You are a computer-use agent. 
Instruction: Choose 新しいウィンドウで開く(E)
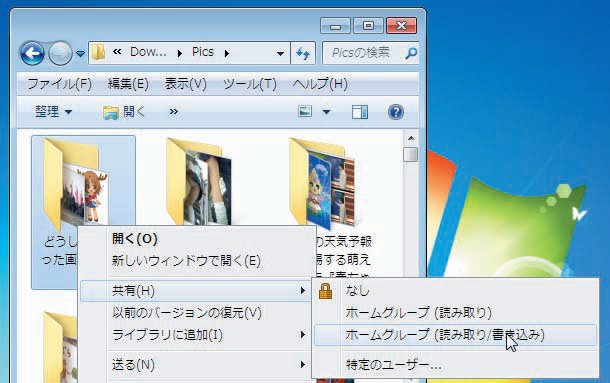point(186,260)
